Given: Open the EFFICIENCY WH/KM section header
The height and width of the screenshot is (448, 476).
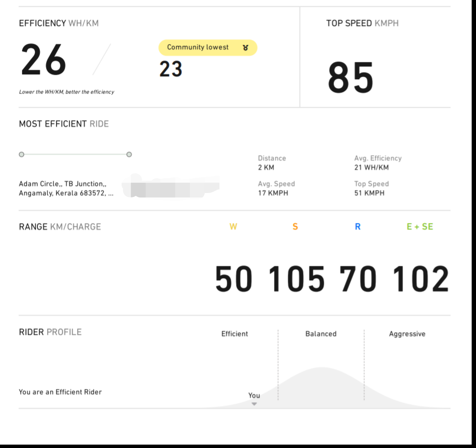Looking at the screenshot, I should coord(58,23).
